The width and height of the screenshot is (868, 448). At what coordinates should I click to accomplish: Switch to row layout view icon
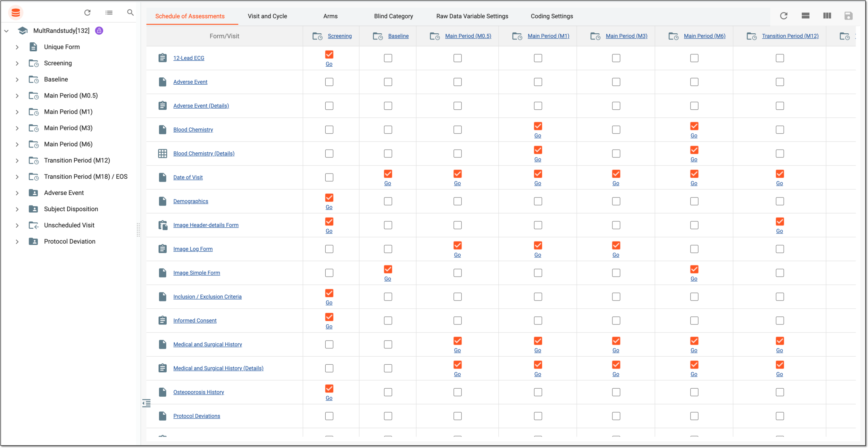point(806,16)
